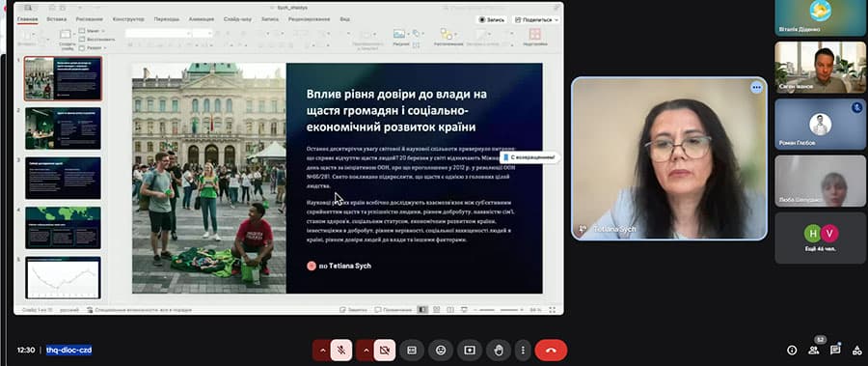
Task: Open the Главная ribbon tab
Action: coord(27,19)
